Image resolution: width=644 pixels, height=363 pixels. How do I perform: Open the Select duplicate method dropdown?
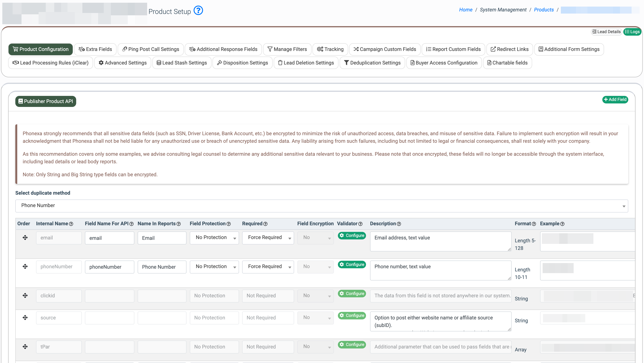(x=321, y=206)
